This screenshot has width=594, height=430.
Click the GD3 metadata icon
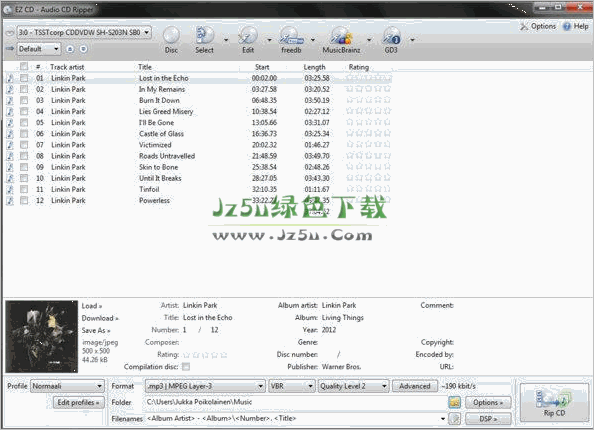point(391,39)
